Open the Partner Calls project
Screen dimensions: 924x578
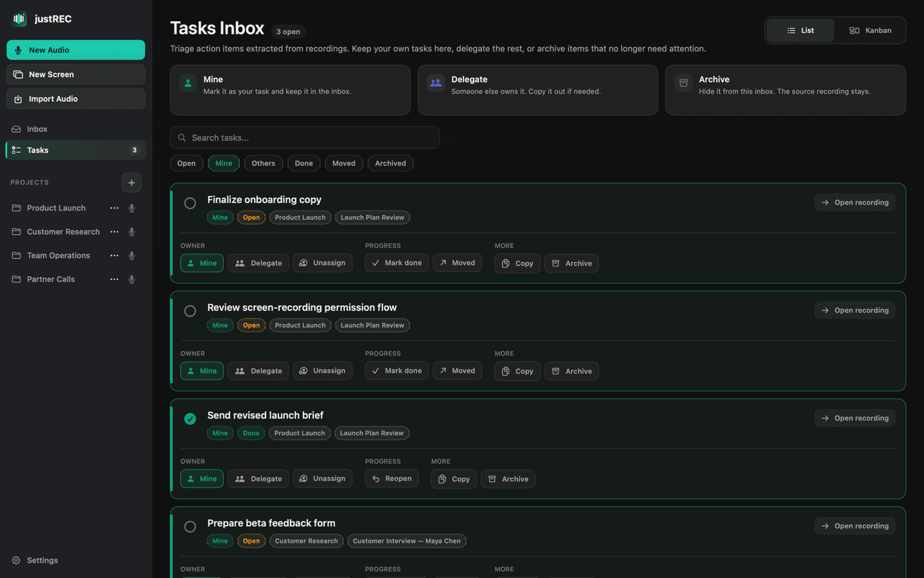pos(51,279)
